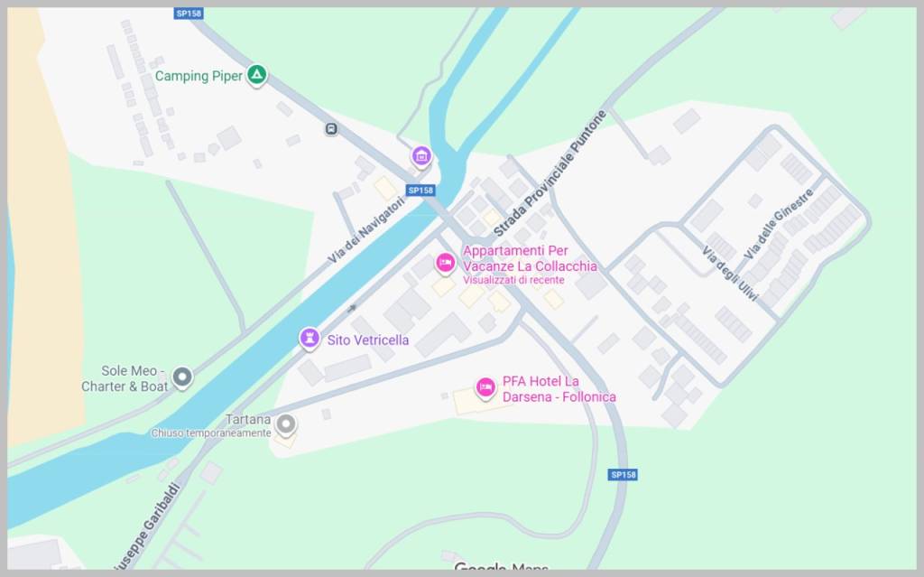Click the purple museum pin near the canal
Image resolution: width=924 pixels, height=577 pixels.
[420, 157]
